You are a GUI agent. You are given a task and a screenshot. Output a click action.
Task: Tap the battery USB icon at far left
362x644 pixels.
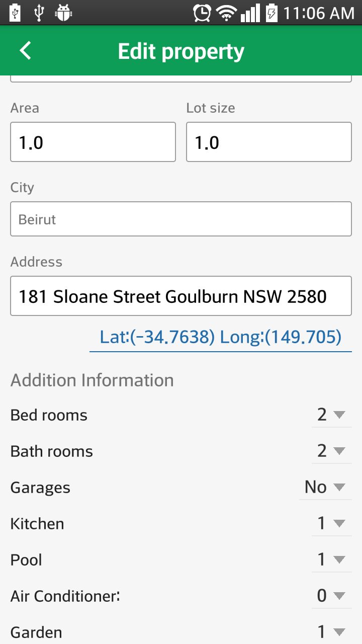(15, 13)
